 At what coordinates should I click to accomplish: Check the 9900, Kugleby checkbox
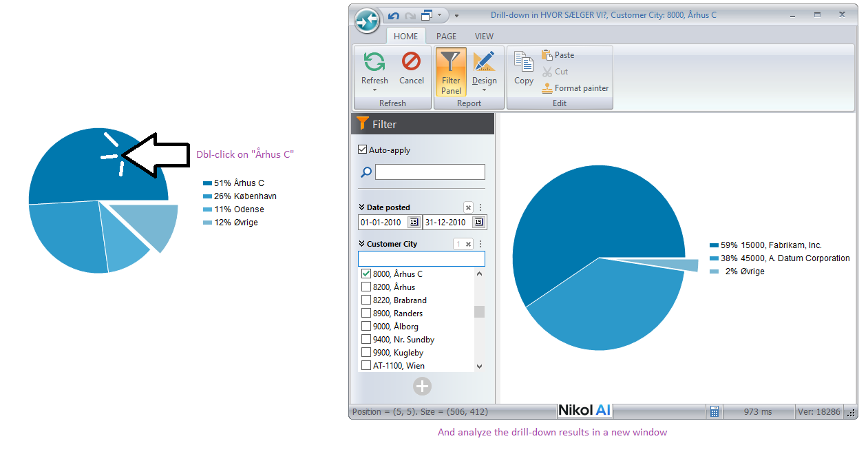(x=366, y=352)
